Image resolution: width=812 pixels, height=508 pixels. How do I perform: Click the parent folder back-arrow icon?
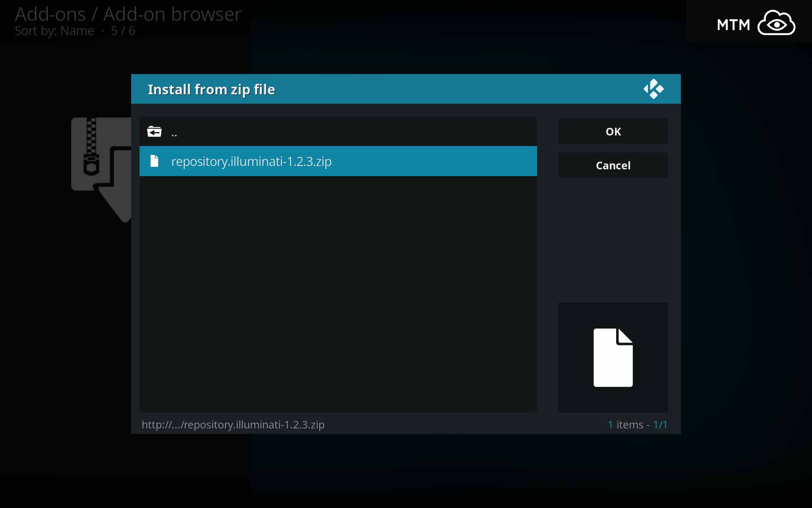(x=154, y=132)
